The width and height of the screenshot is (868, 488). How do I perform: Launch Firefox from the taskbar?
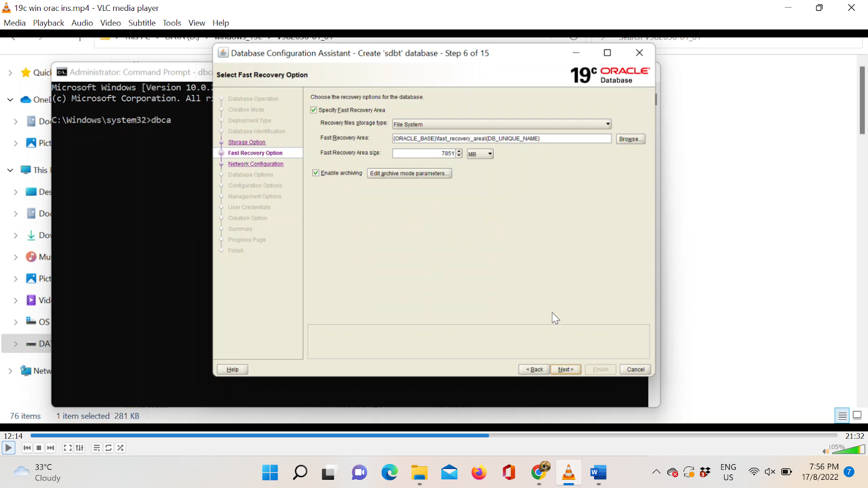point(479,472)
